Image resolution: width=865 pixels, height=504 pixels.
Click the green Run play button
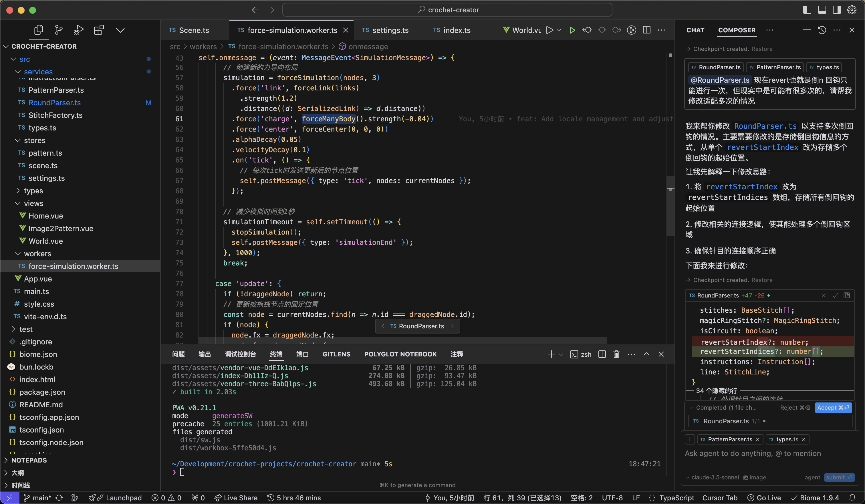tap(572, 30)
